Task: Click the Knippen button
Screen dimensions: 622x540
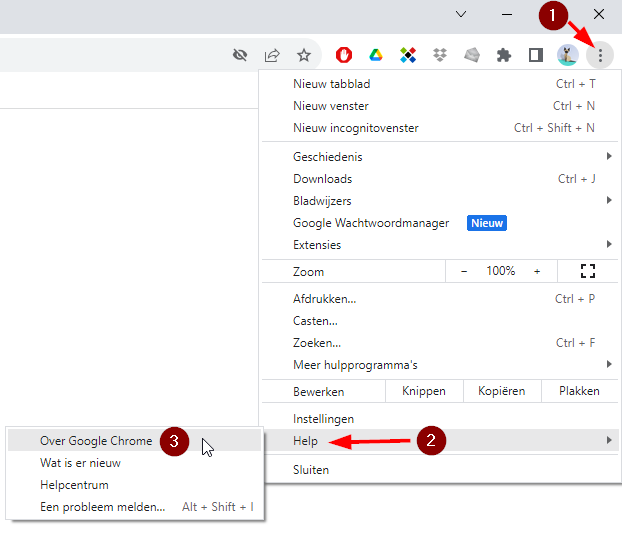Action: point(424,391)
